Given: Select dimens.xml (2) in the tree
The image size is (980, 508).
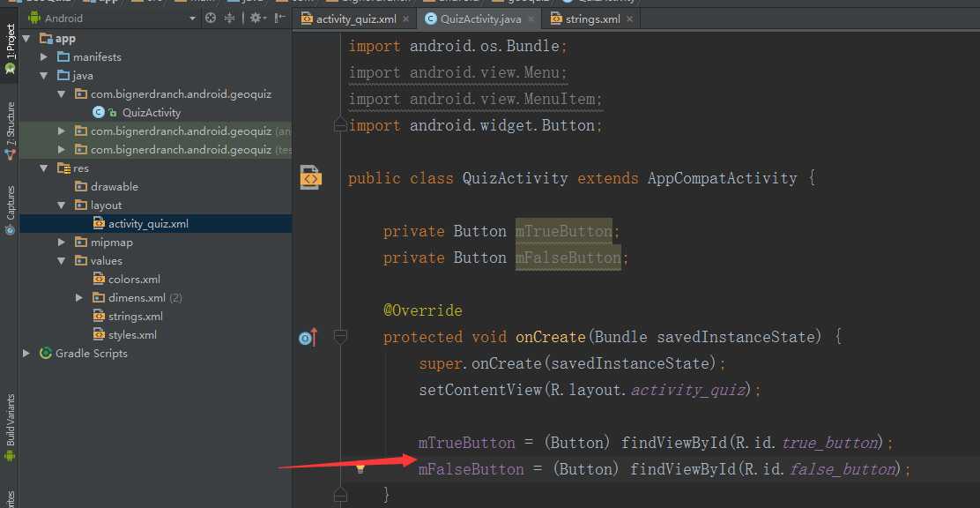Looking at the screenshot, I should pyautogui.click(x=156, y=298).
